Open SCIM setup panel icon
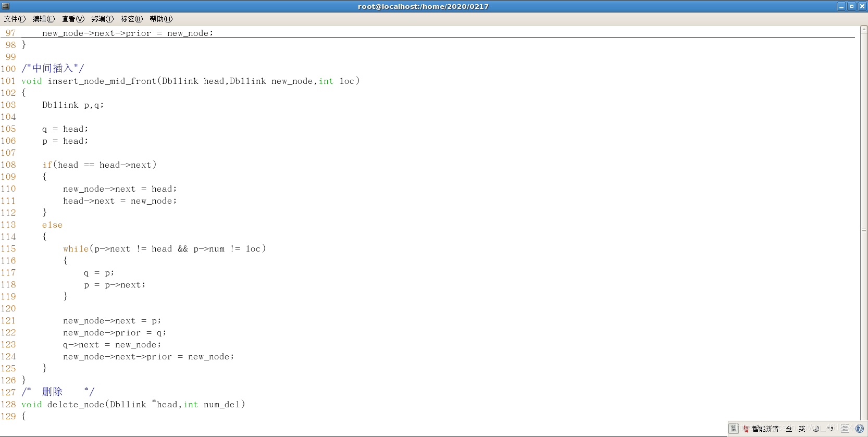The image size is (868, 437). [845, 429]
